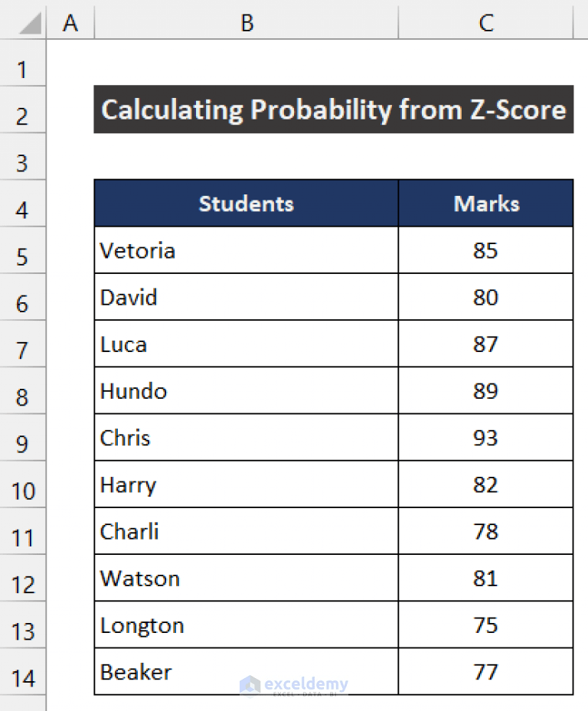
Task: Select column B header
Action: 246,22
